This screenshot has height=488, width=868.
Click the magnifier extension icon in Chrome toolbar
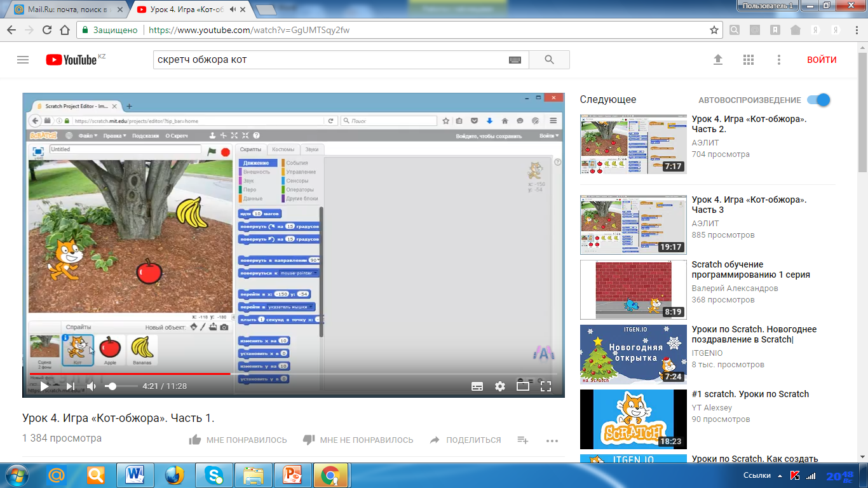(735, 30)
